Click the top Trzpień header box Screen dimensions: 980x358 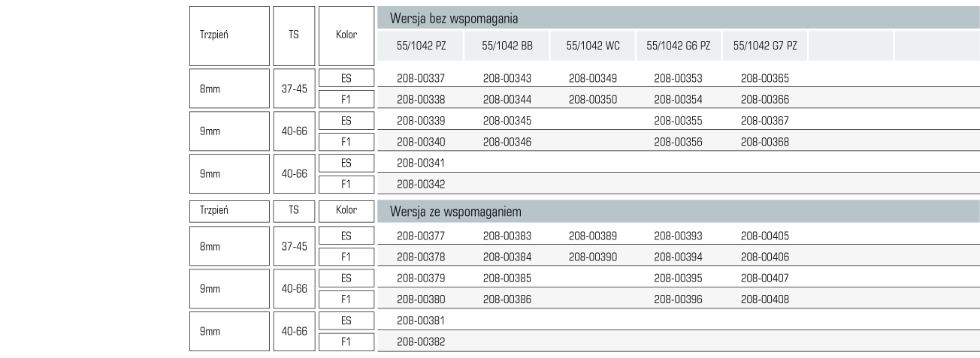click(x=229, y=35)
